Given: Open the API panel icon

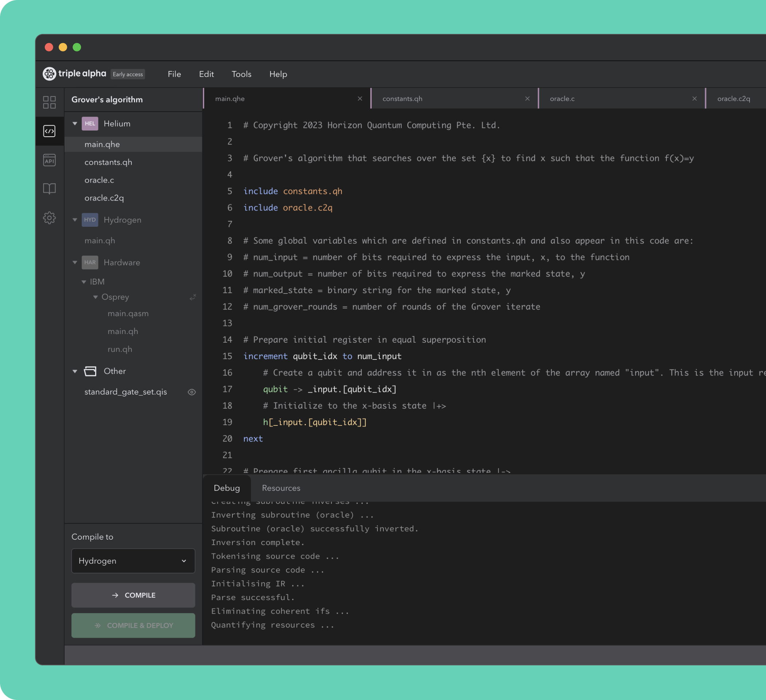Looking at the screenshot, I should tap(49, 160).
